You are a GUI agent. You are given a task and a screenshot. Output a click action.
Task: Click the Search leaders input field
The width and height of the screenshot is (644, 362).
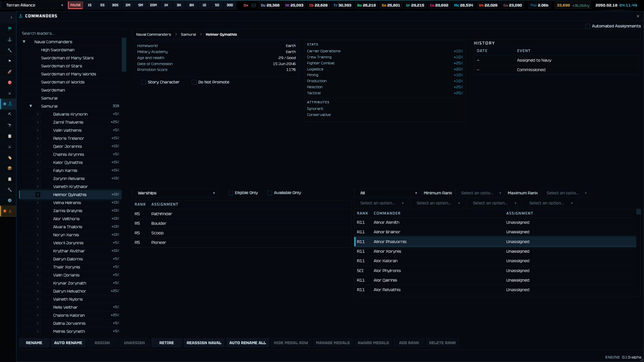pos(72,34)
